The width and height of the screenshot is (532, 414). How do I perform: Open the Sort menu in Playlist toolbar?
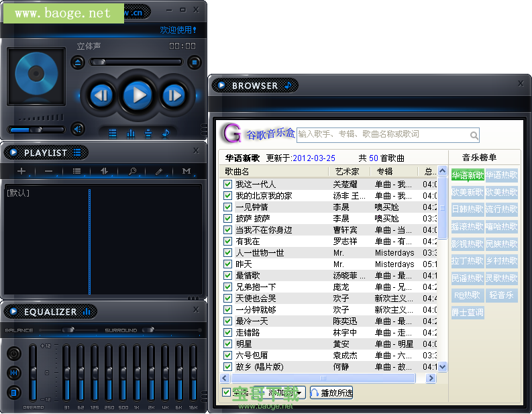point(104,171)
